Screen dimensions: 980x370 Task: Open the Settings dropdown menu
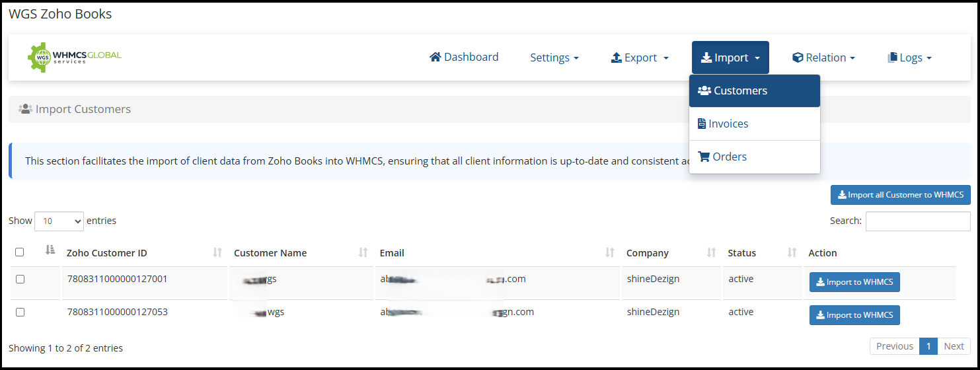(x=554, y=58)
